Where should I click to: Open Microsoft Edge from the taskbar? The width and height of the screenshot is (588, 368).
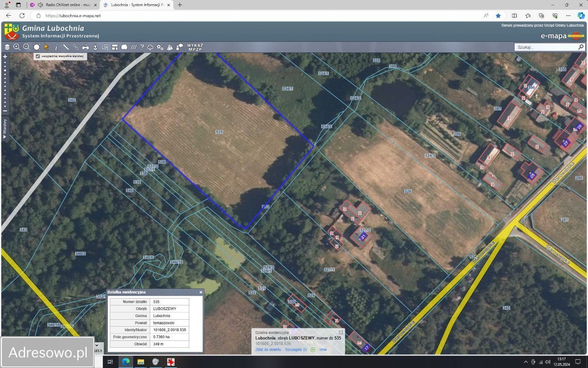click(x=125, y=362)
